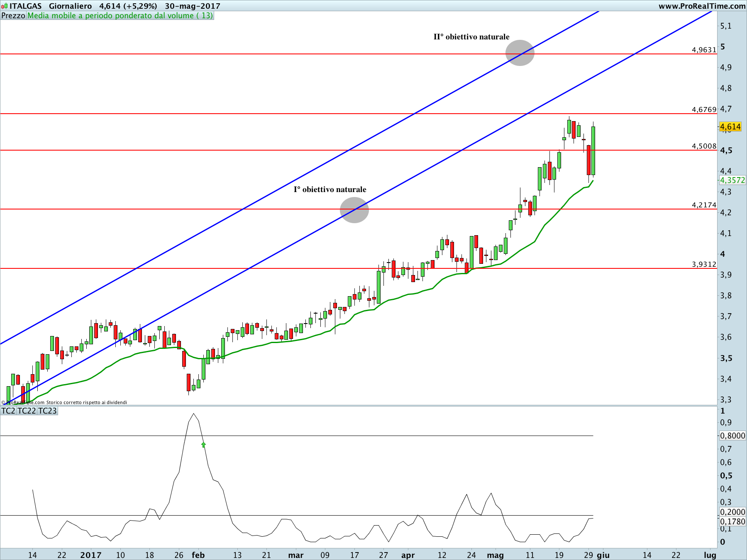Select the 4,2174 horizontal line label
The height and width of the screenshot is (560, 747).
coord(704,205)
